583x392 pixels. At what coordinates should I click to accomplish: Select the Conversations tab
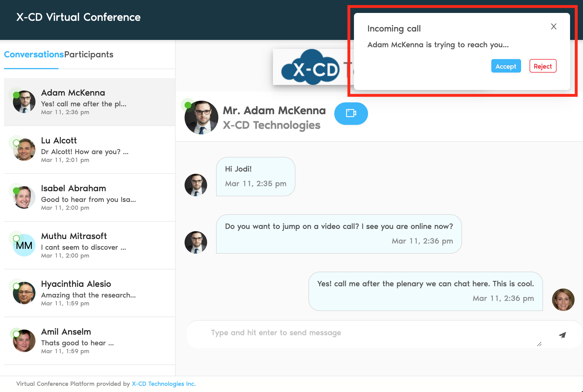[x=34, y=54]
